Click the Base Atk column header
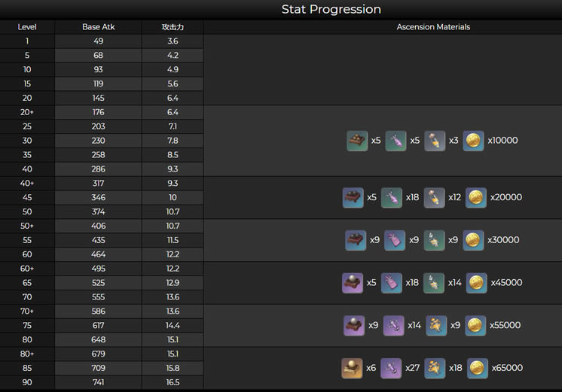The height and width of the screenshot is (392, 562). (x=98, y=27)
